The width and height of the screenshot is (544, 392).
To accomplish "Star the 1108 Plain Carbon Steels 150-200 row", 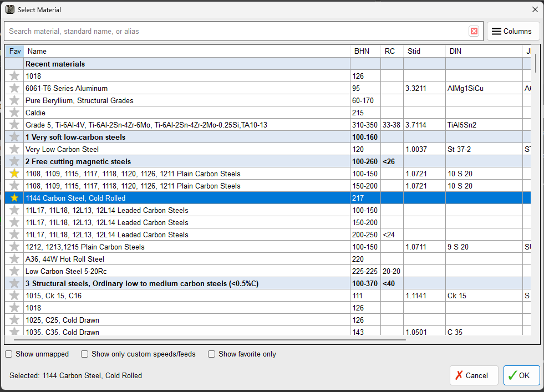I will (14, 186).
